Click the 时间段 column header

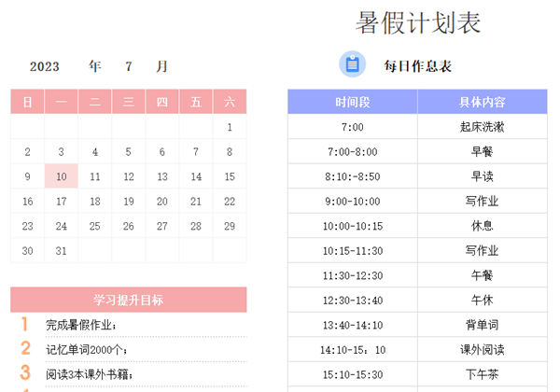(x=353, y=102)
